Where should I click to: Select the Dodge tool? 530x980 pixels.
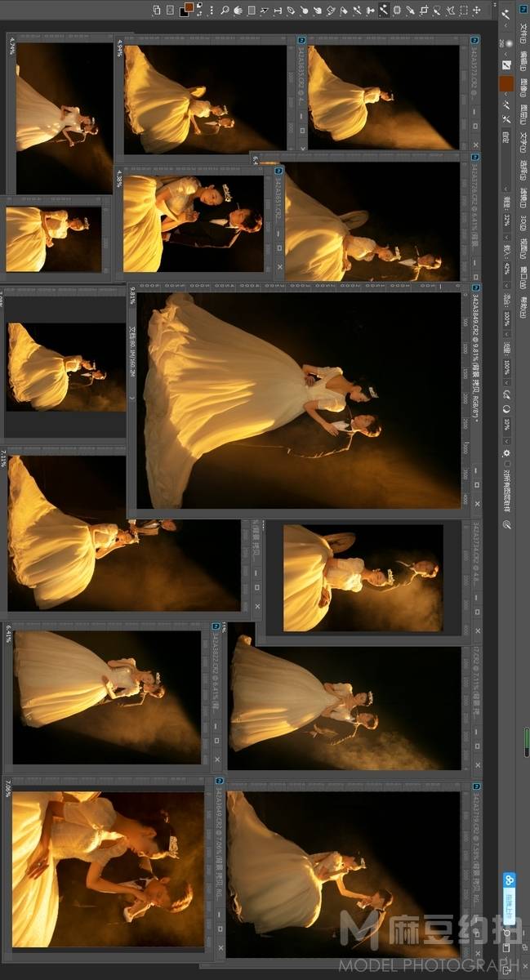(x=304, y=11)
